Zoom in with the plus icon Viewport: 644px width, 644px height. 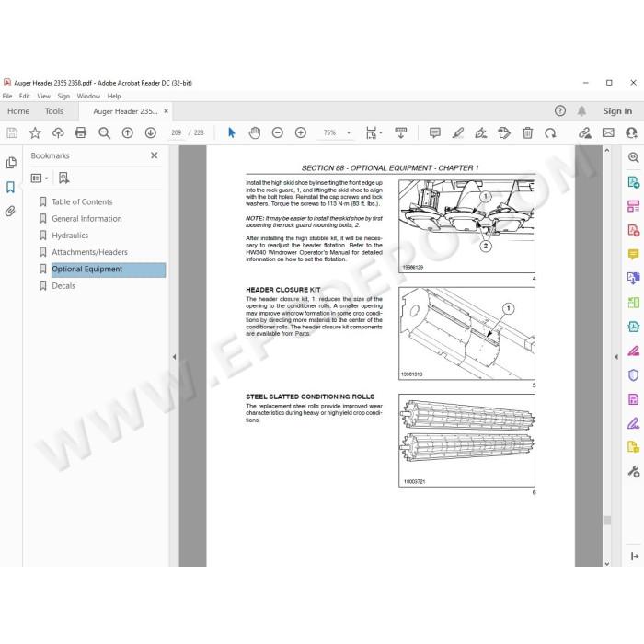301,132
